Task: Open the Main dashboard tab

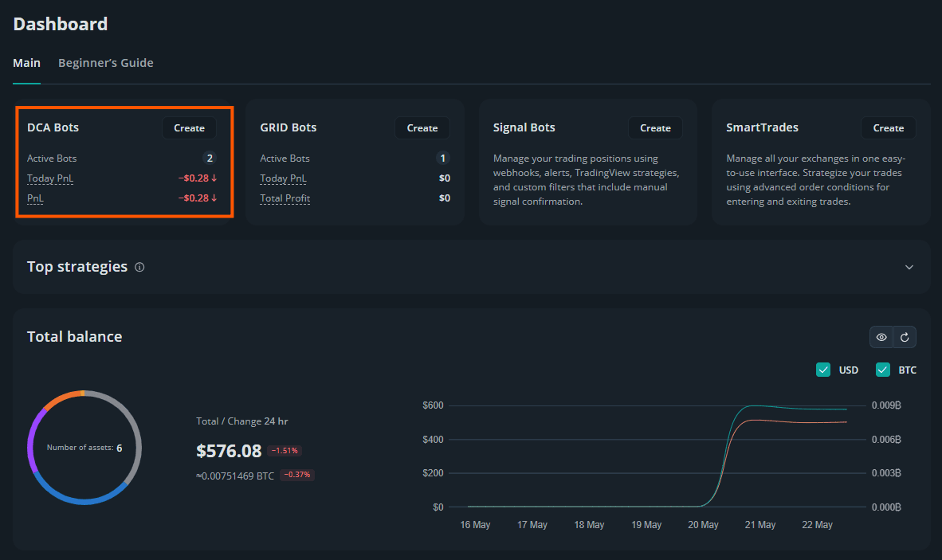Action: tap(26, 63)
